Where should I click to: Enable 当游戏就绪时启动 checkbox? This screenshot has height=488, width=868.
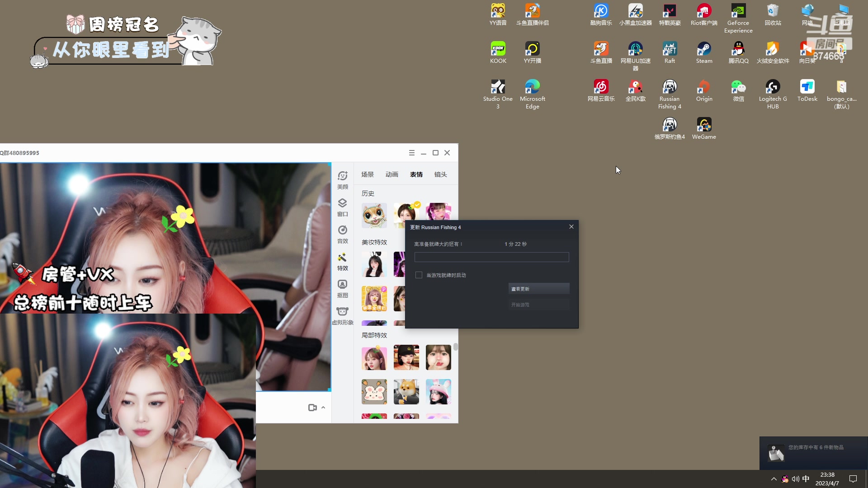pos(419,275)
